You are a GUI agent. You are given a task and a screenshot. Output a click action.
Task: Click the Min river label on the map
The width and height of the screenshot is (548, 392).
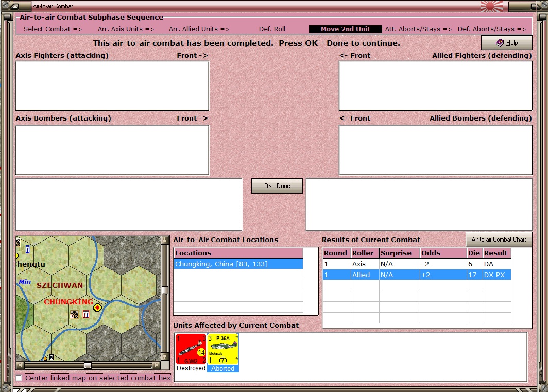[25, 282]
